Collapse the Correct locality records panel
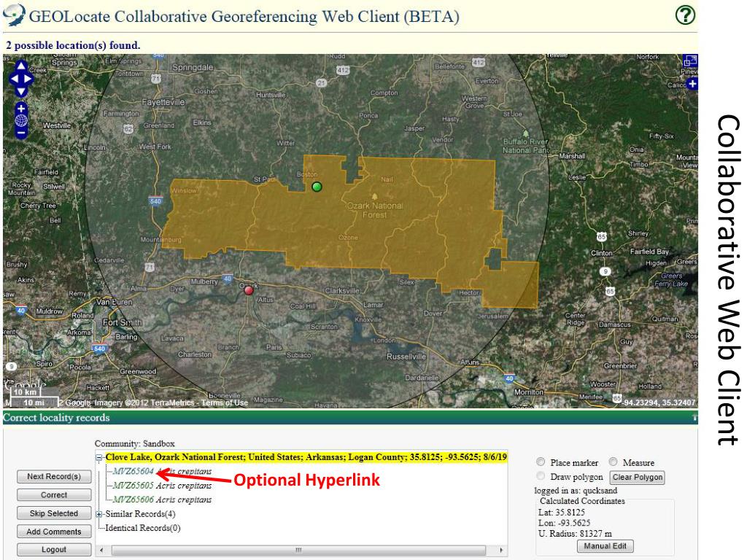The width and height of the screenshot is (747, 560). (694, 418)
